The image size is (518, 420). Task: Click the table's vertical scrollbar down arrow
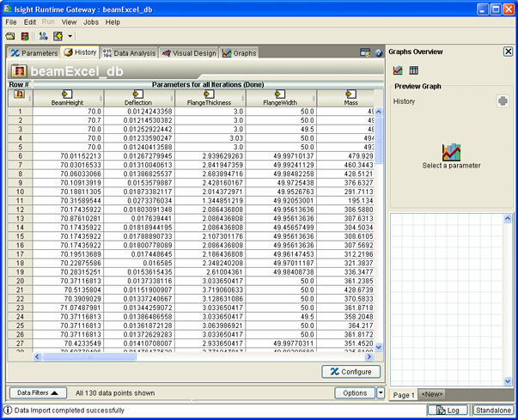pyautogui.click(x=379, y=347)
